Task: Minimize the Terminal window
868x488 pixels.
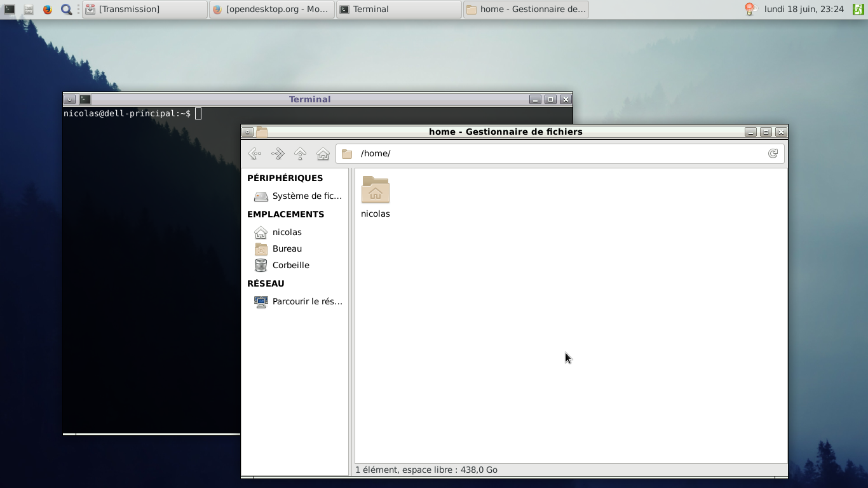Action: (x=535, y=99)
